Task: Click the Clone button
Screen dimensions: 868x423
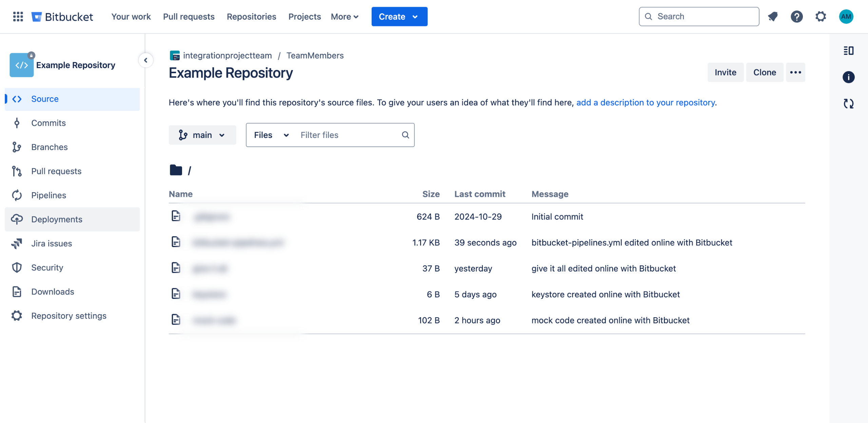Action: [x=764, y=72]
